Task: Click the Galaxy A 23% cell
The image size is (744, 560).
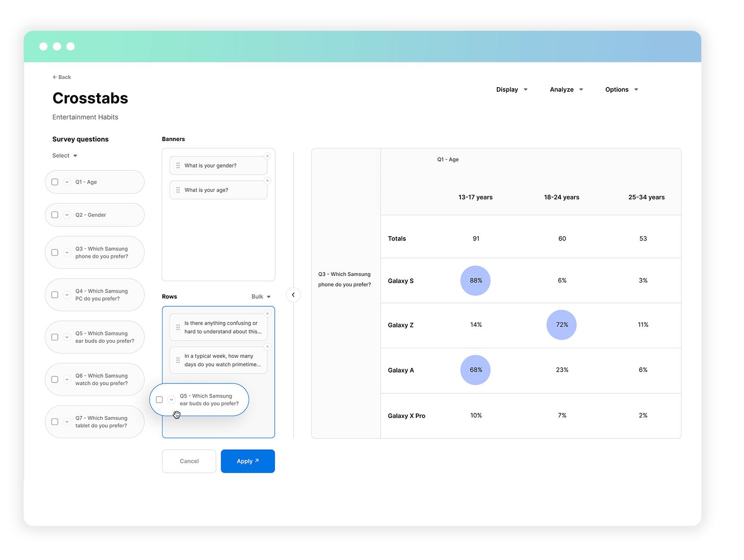Action: click(562, 370)
